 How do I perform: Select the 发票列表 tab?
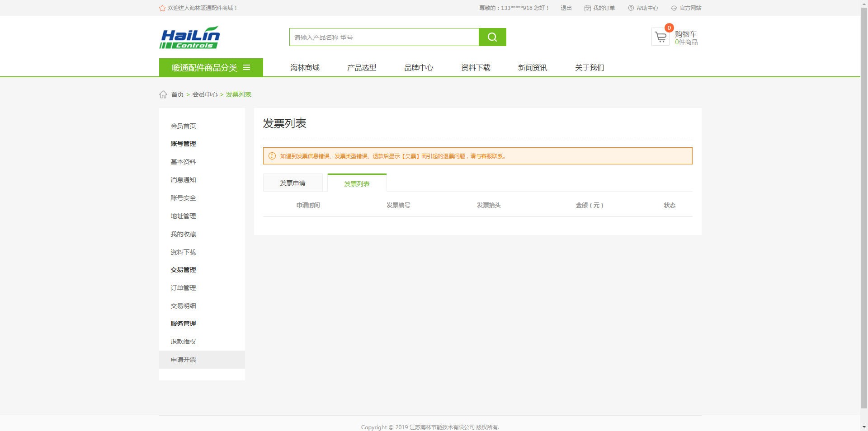pos(357,183)
